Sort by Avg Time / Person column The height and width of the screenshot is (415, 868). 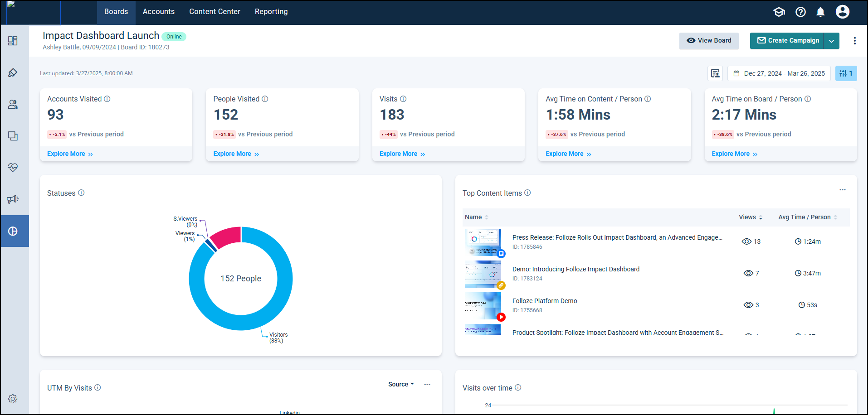(808, 217)
